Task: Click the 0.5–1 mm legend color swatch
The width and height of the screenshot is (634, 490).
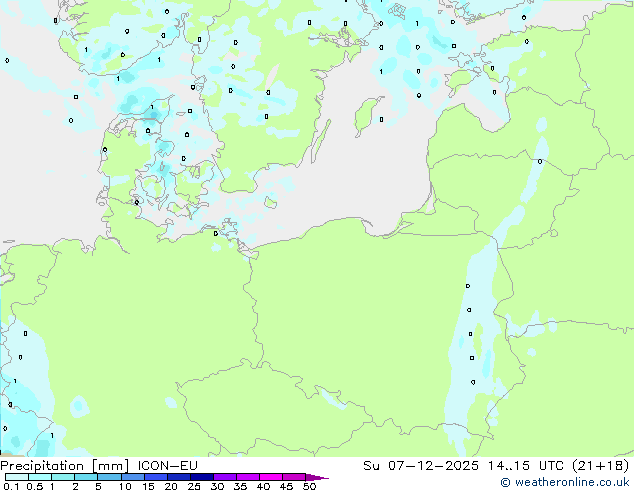Action: (x=40, y=477)
